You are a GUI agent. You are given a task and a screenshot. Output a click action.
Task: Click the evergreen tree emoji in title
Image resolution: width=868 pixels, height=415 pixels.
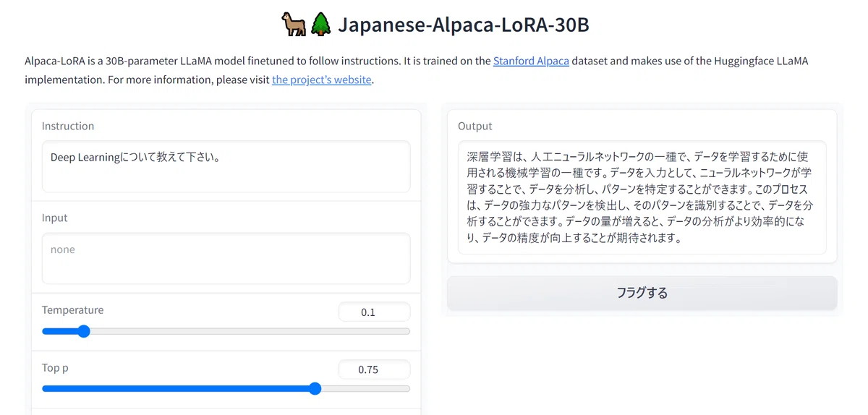tap(320, 25)
